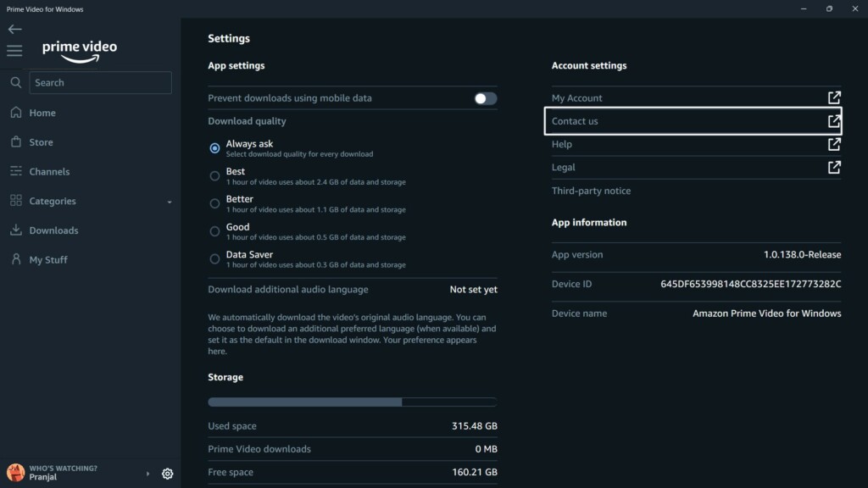Image resolution: width=868 pixels, height=488 pixels.
Task: Toggle Prevent downloads using mobile data
Action: click(x=485, y=98)
